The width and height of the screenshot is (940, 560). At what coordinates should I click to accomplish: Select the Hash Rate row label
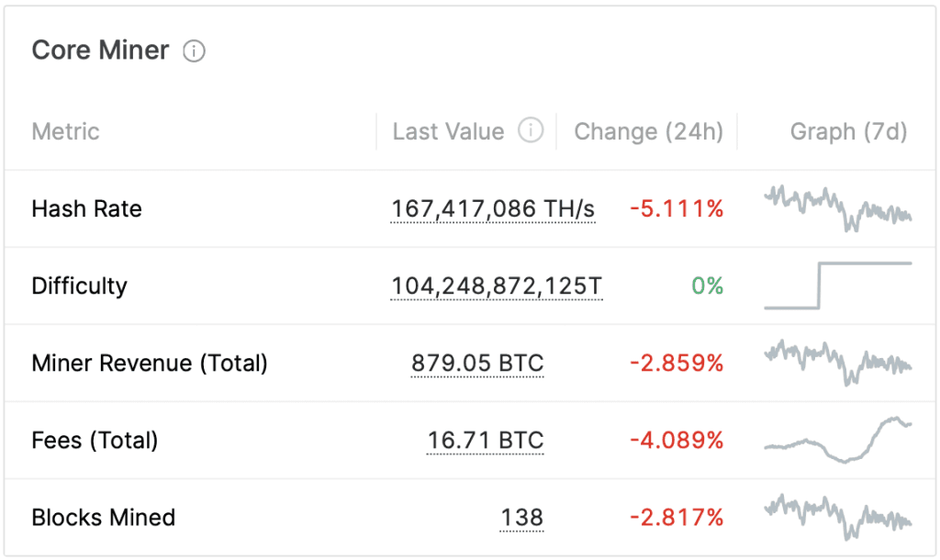tap(86, 209)
